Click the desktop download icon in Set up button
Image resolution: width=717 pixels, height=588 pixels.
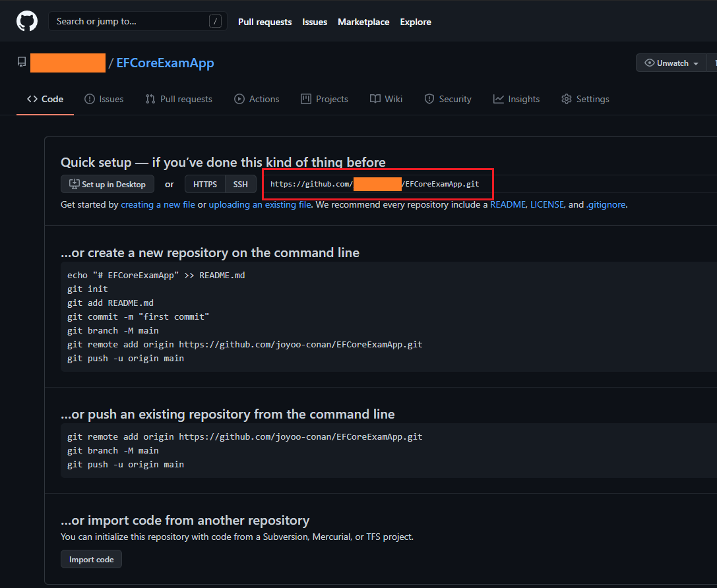coord(74,184)
